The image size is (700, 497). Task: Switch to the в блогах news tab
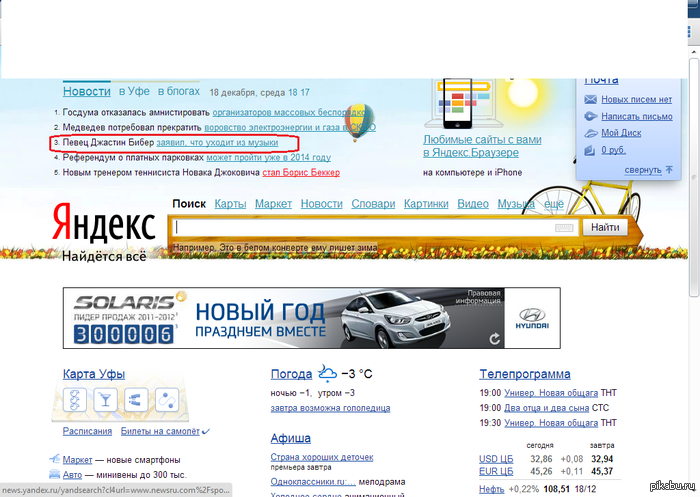179,91
